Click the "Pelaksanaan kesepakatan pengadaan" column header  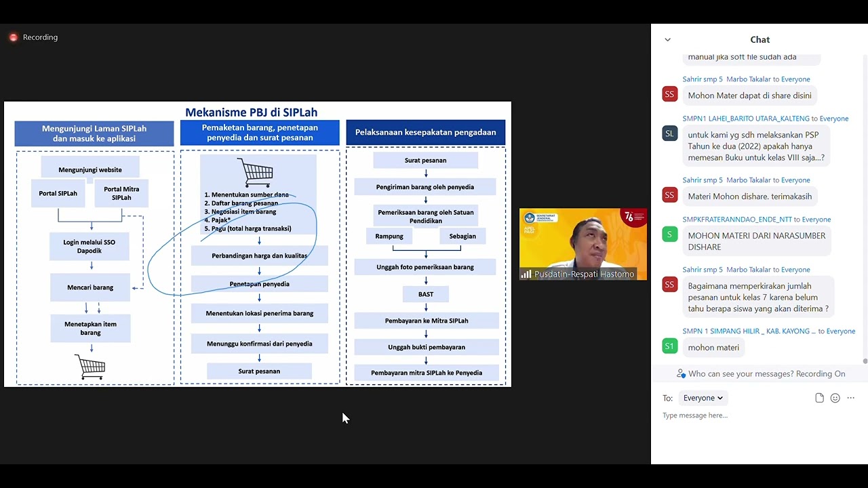426,132
